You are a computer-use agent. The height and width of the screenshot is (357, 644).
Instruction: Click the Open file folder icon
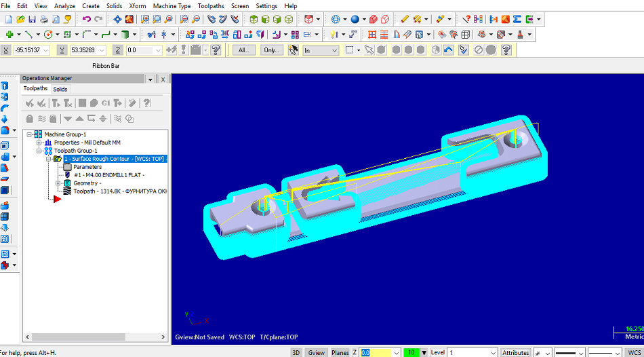(21, 19)
